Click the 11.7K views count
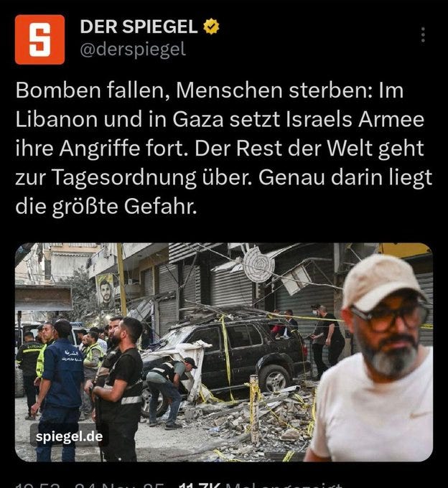This screenshot has height=488, width=448. pyautogui.click(x=200, y=486)
